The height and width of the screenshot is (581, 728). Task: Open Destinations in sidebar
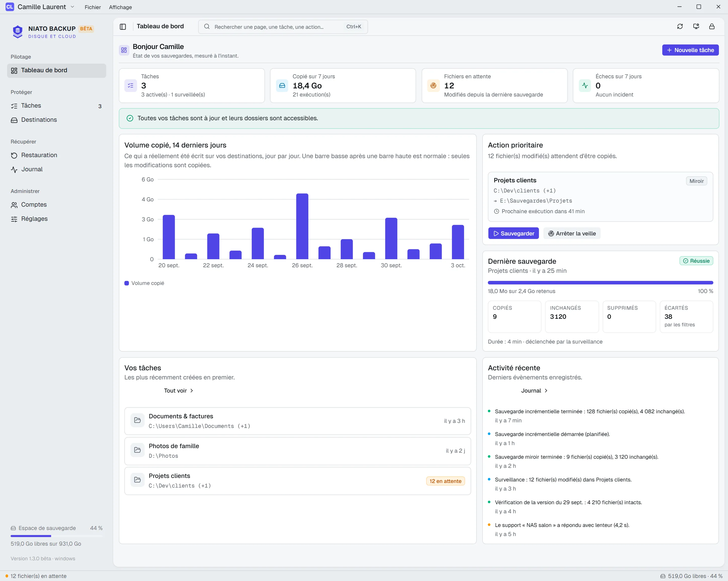tap(56, 120)
